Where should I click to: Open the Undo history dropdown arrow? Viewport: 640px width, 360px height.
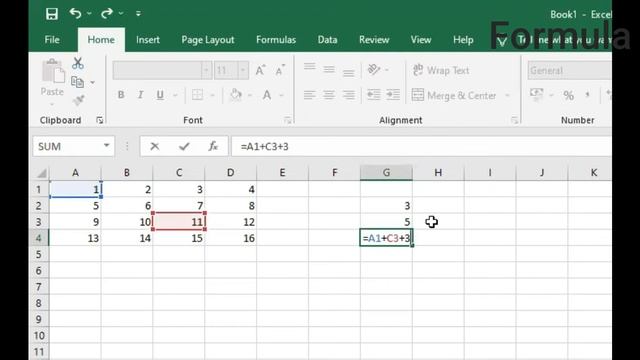point(89,14)
